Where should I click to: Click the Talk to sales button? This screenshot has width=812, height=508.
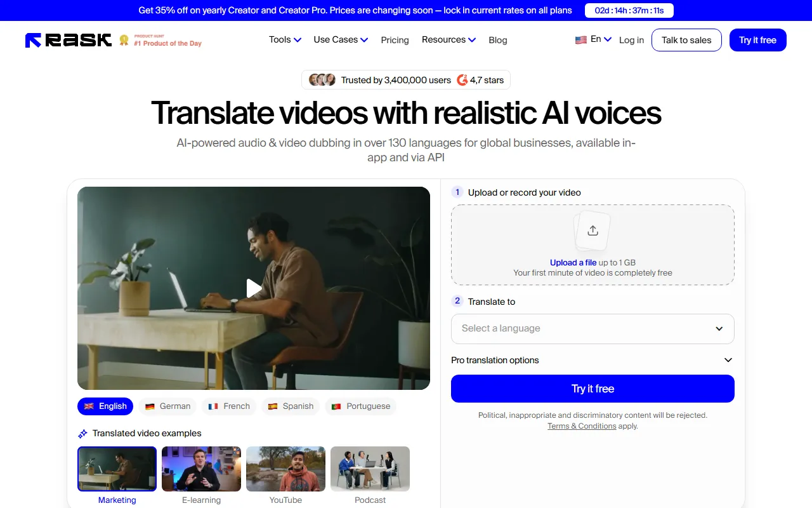click(686, 40)
